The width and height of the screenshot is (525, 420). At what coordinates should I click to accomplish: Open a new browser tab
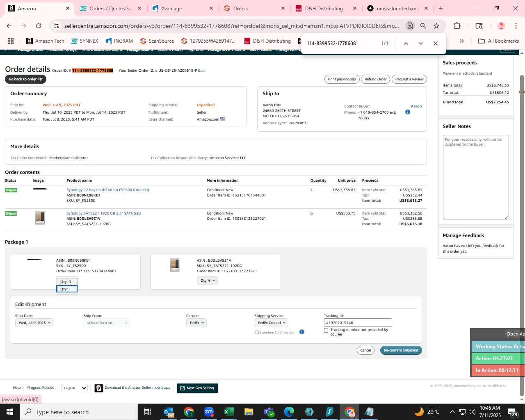(x=441, y=8)
